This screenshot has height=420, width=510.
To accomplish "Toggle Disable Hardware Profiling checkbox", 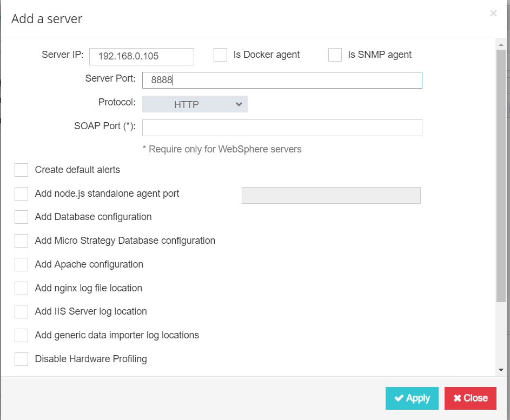I will tap(22, 359).
